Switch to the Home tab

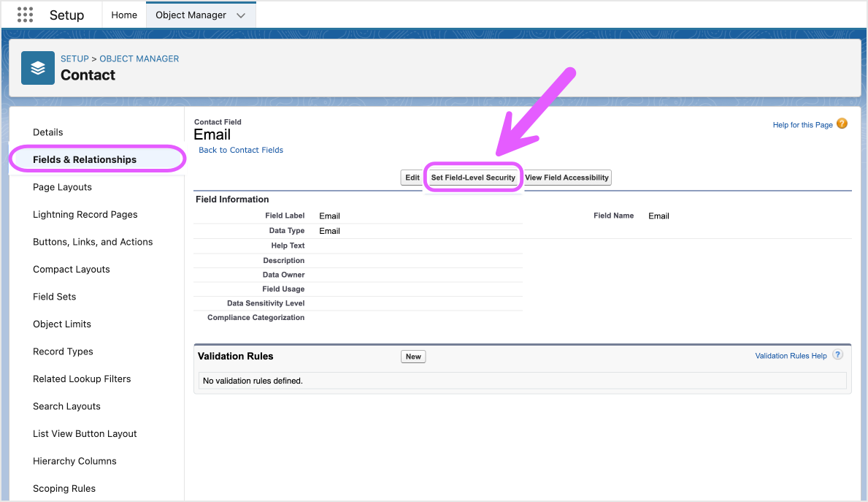pos(124,15)
